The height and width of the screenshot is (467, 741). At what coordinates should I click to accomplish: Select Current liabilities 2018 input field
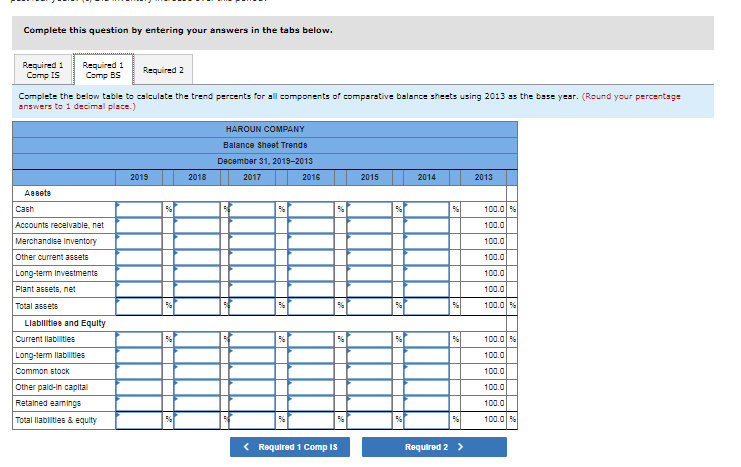(197, 339)
